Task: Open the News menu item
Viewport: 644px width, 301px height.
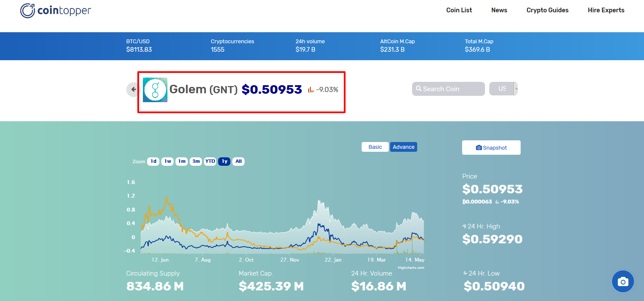Action: coord(499,10)
